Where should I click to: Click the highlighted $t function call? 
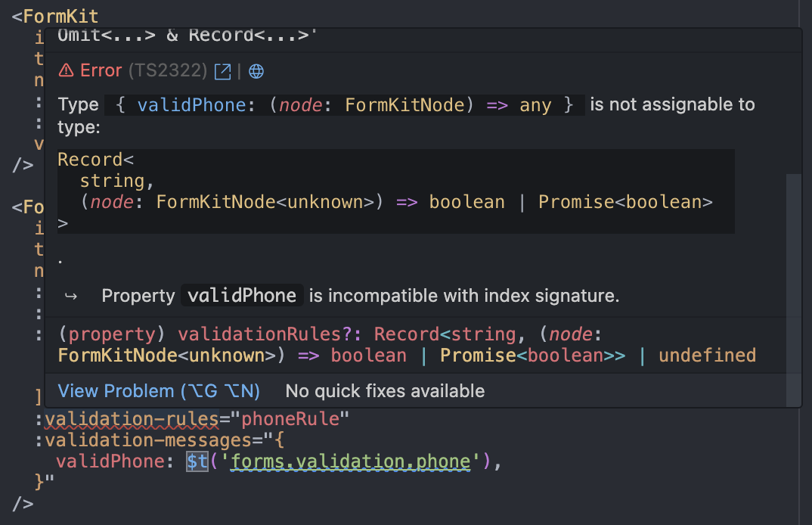[197, 461]
